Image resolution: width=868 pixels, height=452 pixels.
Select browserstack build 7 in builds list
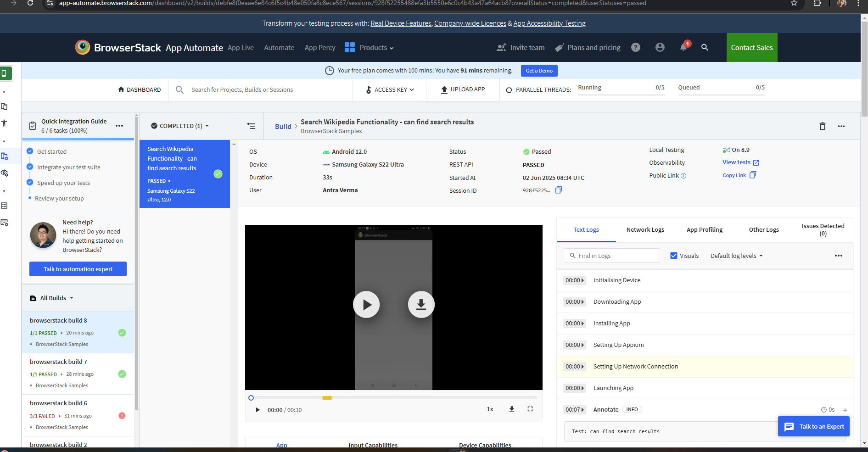(78, 374)
